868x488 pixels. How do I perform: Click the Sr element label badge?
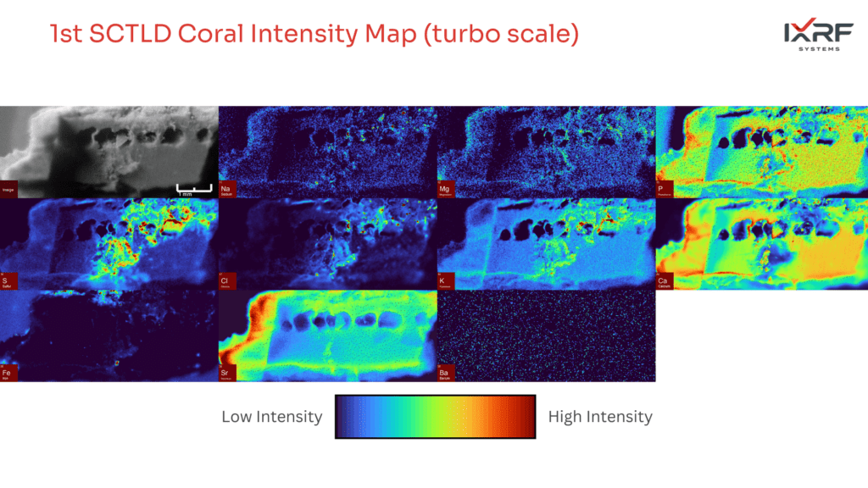tap(227, 373)
